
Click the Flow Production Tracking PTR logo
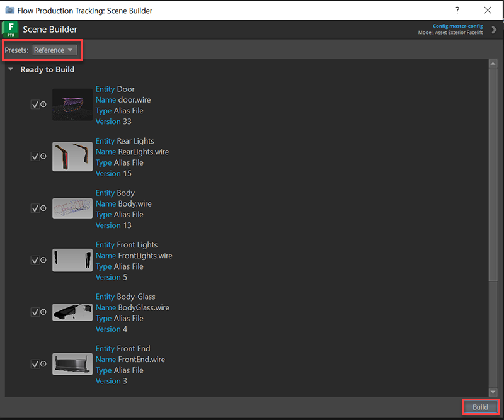(x=10, y=29)
